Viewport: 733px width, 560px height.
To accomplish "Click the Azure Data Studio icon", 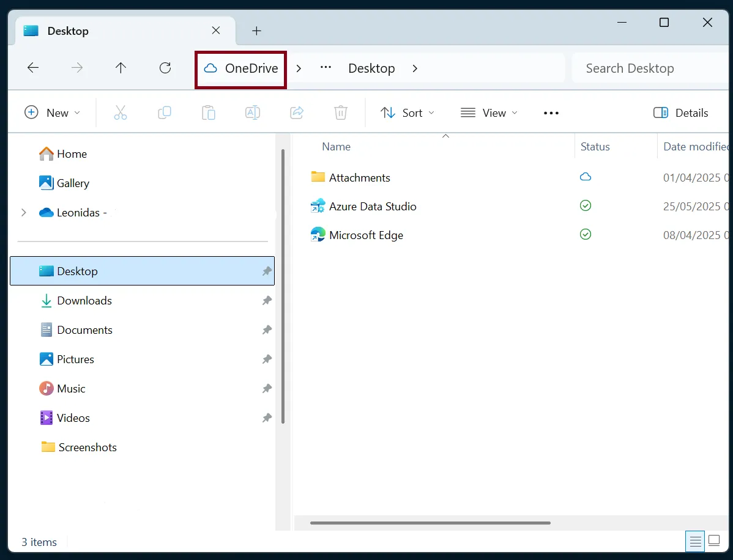I will [x=318, y=205].
